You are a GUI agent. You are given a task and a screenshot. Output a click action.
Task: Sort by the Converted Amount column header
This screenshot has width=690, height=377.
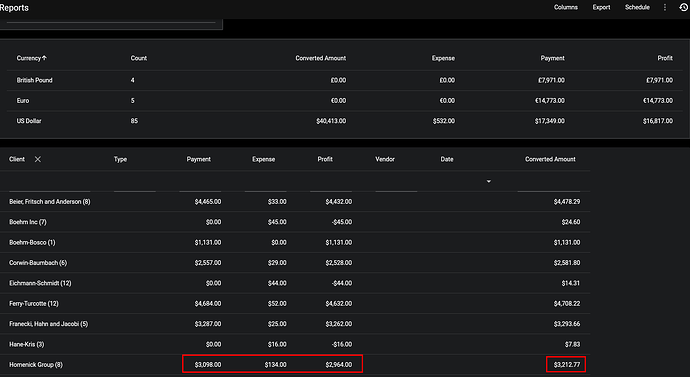(x=550, y=159)
